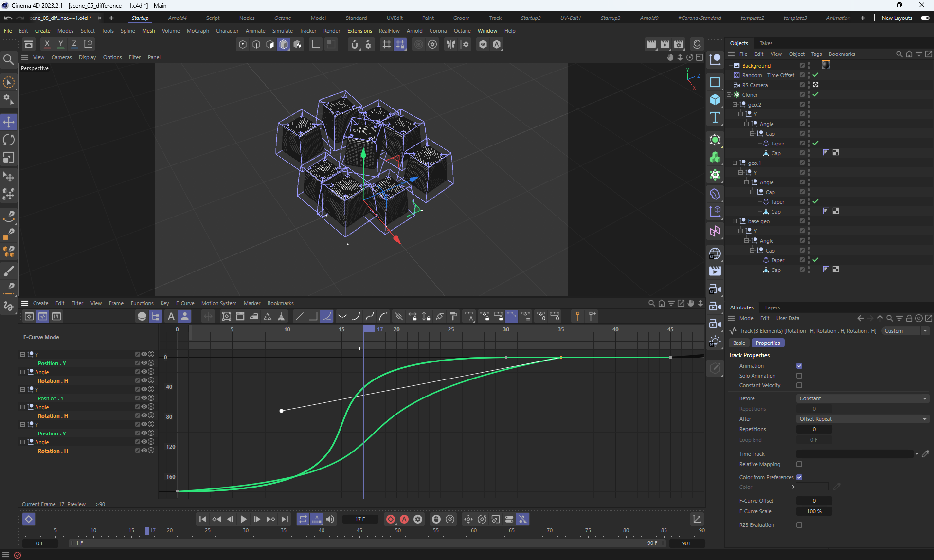Enable Solo Animation checkbox

[799, 376]
